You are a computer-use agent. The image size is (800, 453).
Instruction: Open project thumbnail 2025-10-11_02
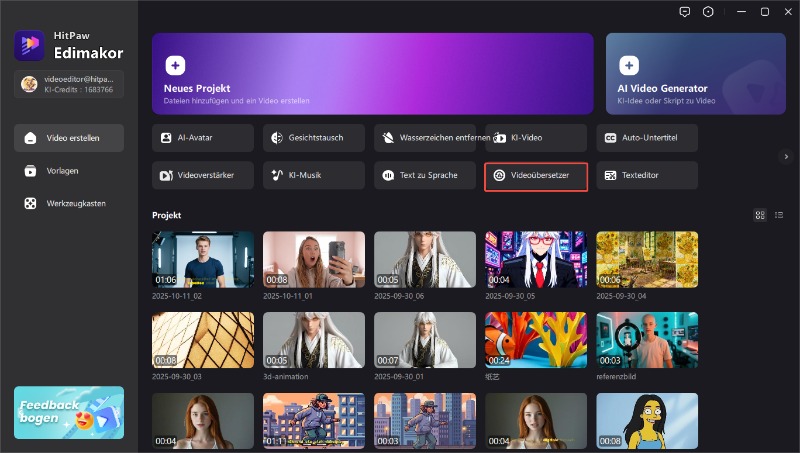pos(203,260)
